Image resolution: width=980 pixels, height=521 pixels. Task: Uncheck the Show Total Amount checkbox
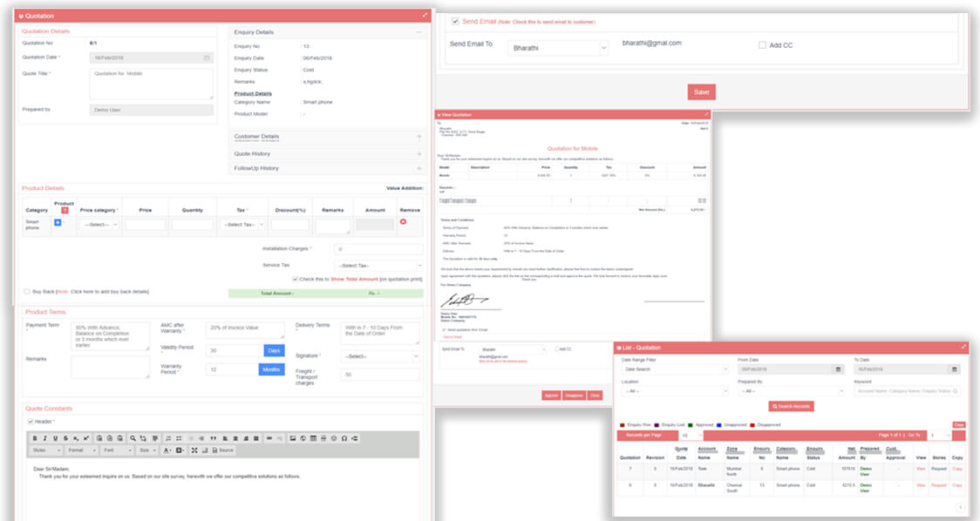click(x=296, y=279)
